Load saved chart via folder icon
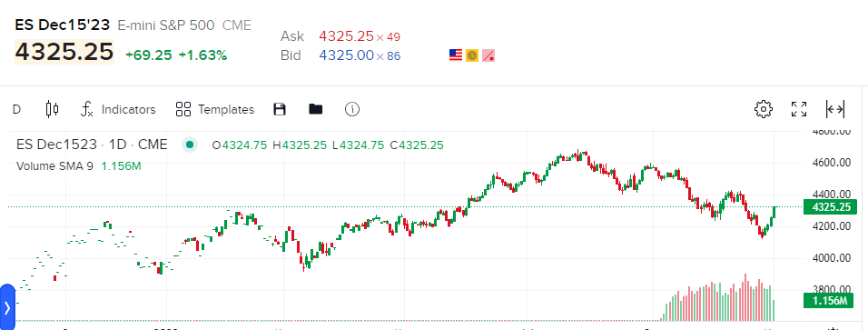The height and width of the screenshot is (330, 868). (316, 109)
